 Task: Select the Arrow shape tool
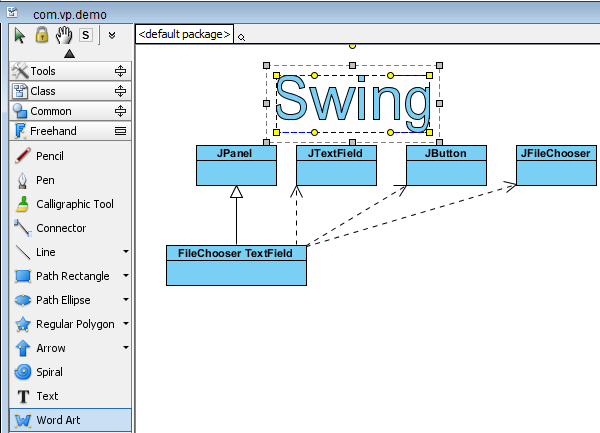(65, 348)
